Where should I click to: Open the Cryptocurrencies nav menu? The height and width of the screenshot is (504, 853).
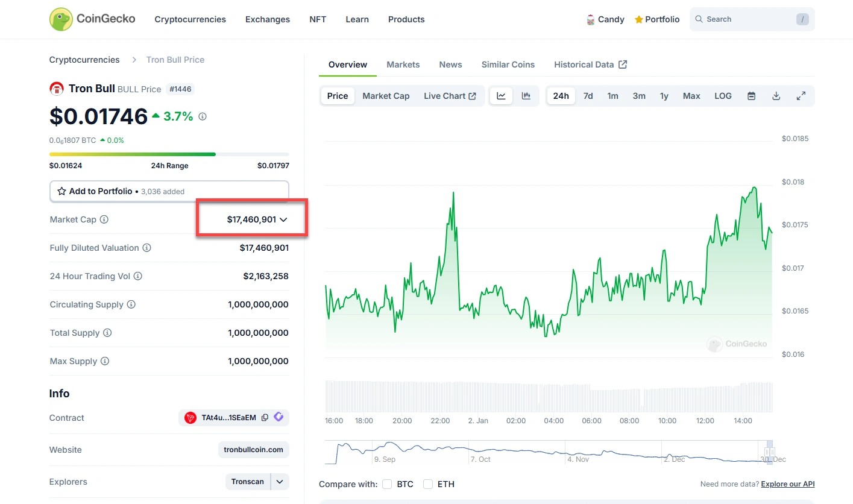coord(190,19)
